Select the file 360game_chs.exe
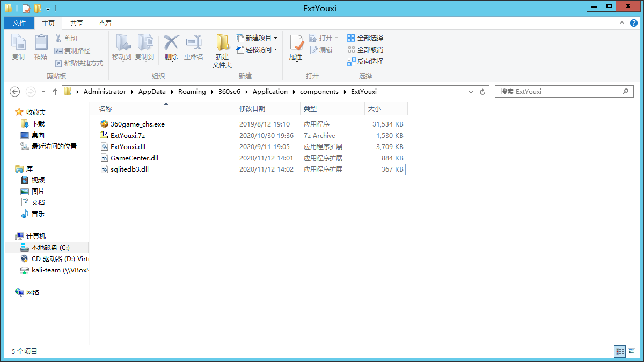Image resolution: width=644 pixels, height=362 pixels. tap(251, 124)
